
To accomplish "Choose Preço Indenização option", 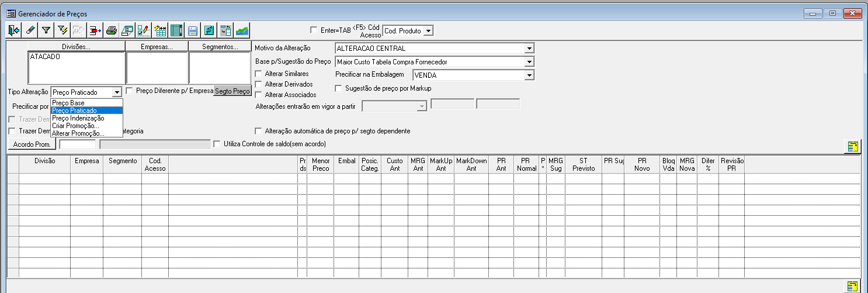I will [87, 118].
